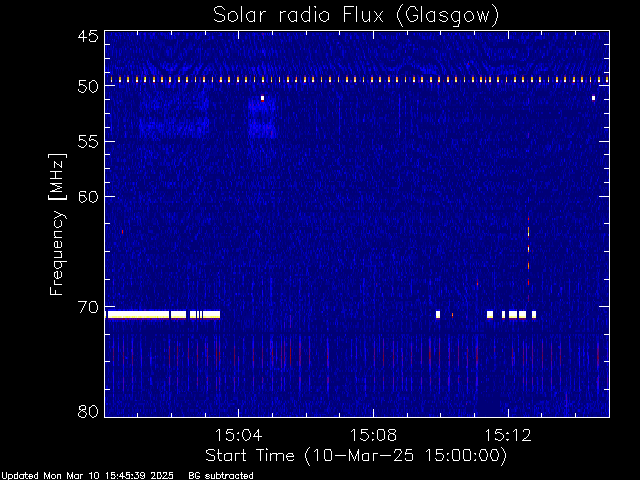Screen dimensions: 640x480
Task: Click the 15:12 time tick label
Action: [x=508, y=435]
